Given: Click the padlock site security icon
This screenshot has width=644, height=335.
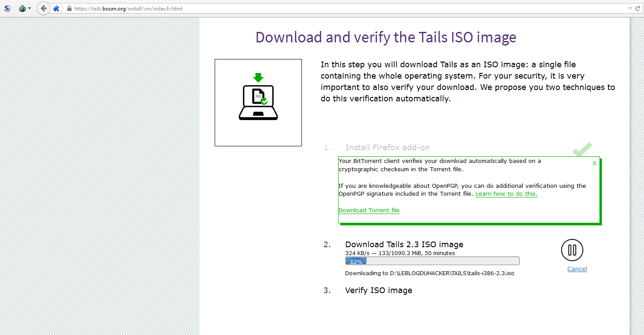Looking at the screenshot, I should pos(69,8).
